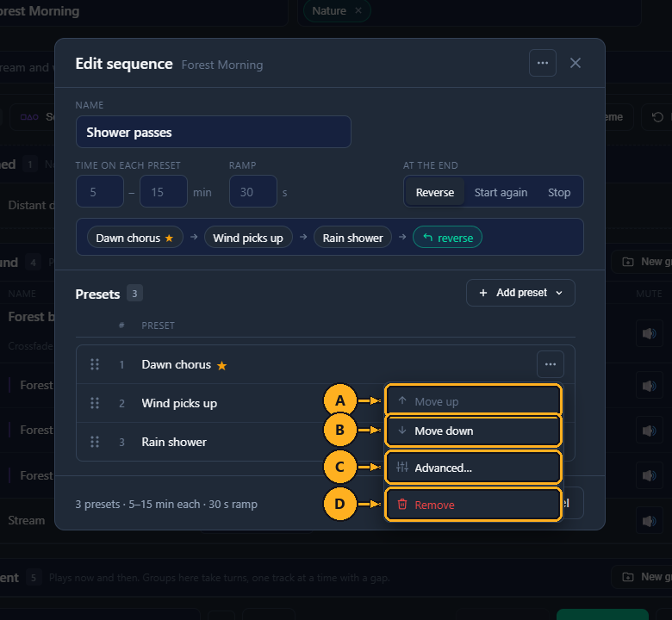The width and height of the screenshot is (672, 620).
Task: Edit the sequence Name field
Action: point(214,132)
